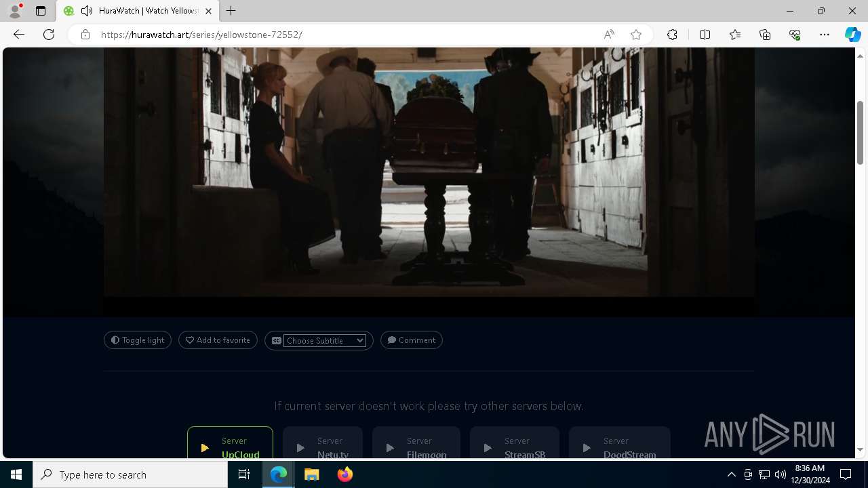Image resolution: width=868 pixels, height=488 pixels.
Task: Open File Explorer from taskbar
Action: pos(312,474)
